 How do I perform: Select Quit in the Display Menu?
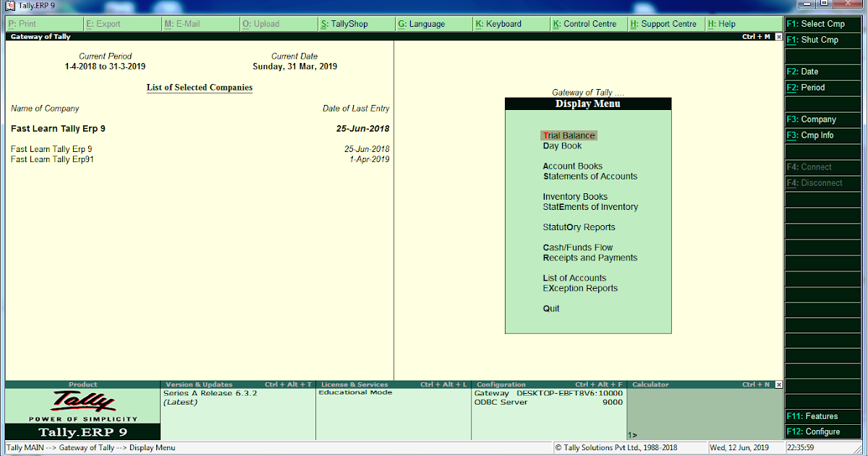point(551,308)
